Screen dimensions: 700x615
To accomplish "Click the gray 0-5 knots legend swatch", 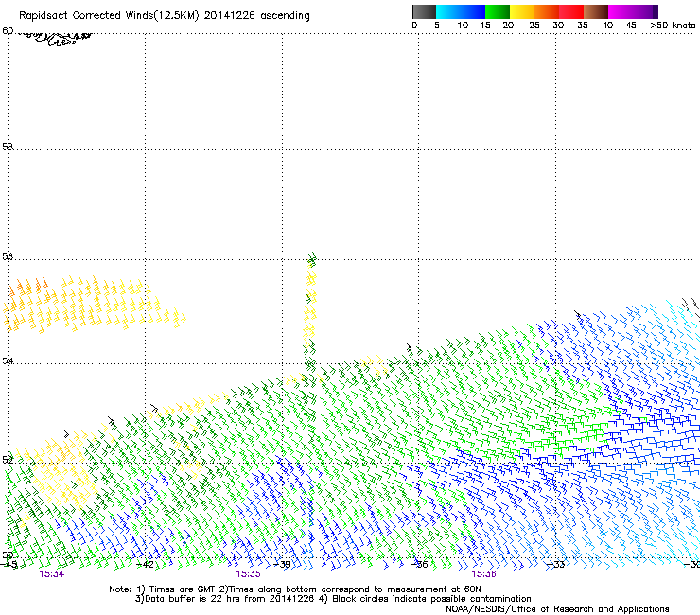I will pos(424,11).
